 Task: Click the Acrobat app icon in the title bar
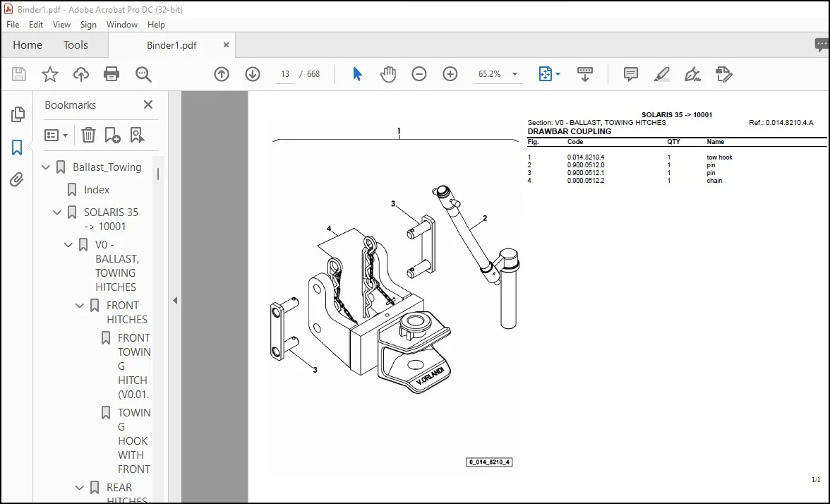click(8, 10)
